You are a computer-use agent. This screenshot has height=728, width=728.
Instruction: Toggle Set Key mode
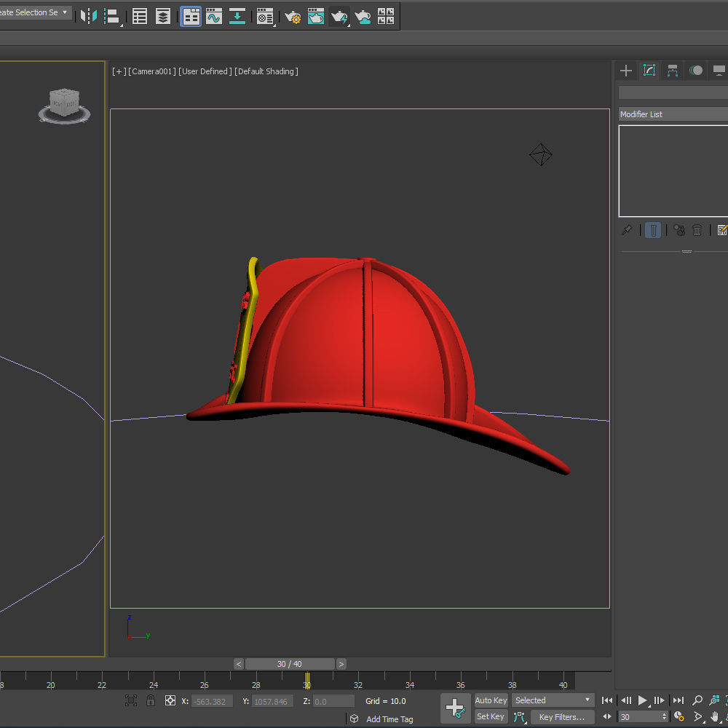[491, 717]
